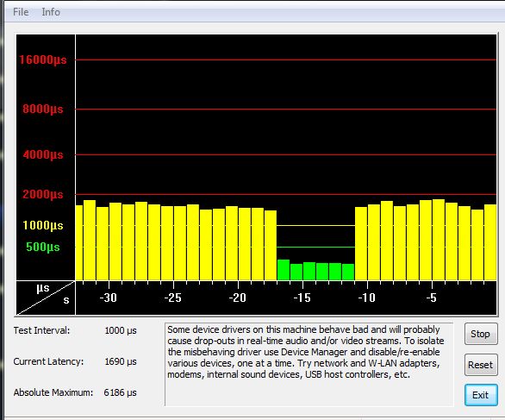This screenshot has width=505, height=420.
Task: Click the Exit button
Action: 481,395
